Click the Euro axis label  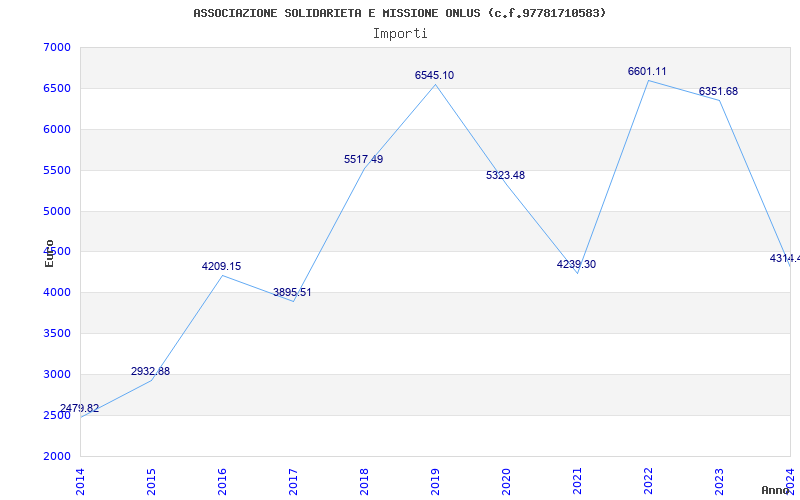[x=49, y=253]
